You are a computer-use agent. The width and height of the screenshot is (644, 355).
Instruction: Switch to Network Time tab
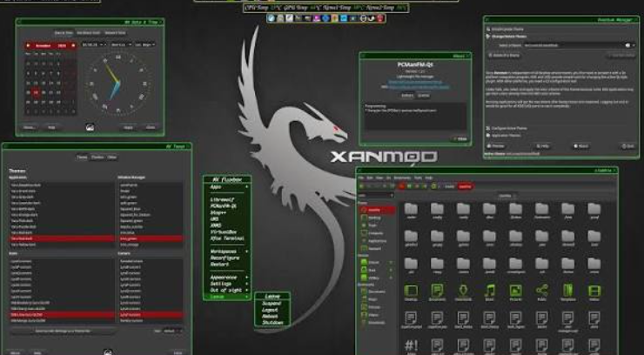coord(115,33)
